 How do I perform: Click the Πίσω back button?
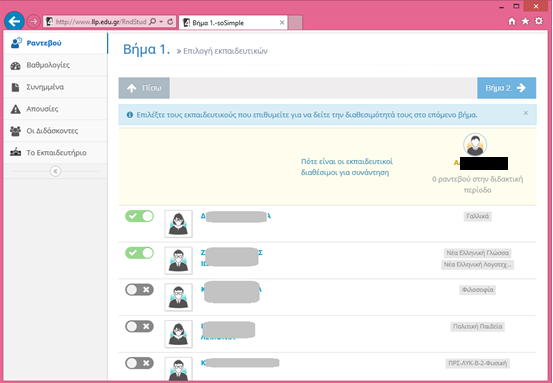144,88
